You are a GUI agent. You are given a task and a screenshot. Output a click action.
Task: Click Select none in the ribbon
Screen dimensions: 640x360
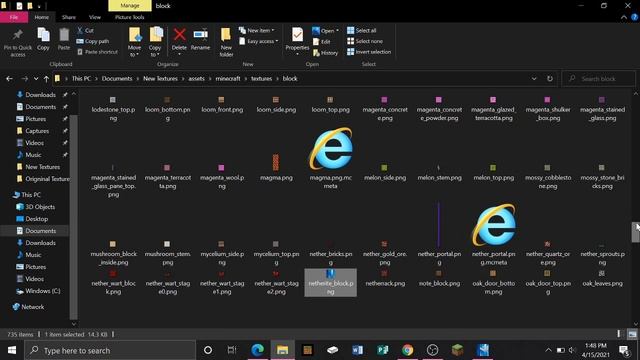click(x=365, y=41)
